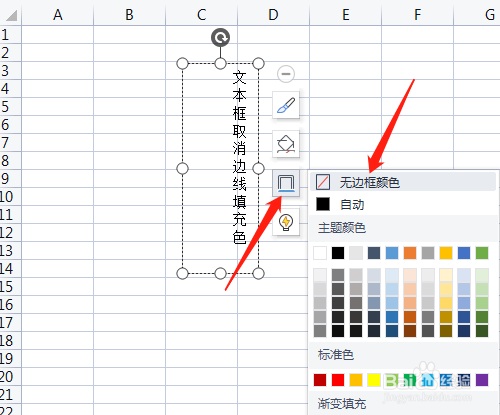Pick the bright red standard color

[338, 380]
